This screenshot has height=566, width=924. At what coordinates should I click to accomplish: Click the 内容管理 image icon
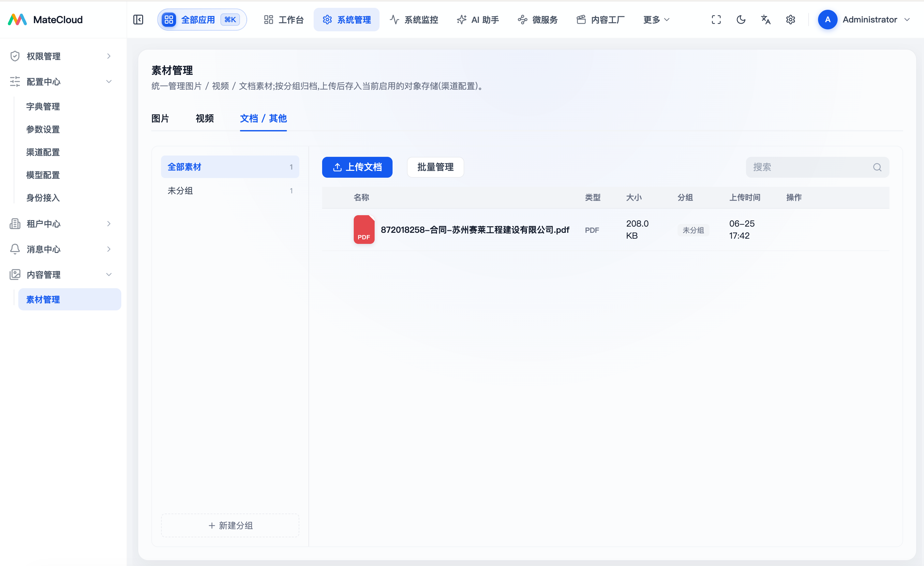[15, 274]
